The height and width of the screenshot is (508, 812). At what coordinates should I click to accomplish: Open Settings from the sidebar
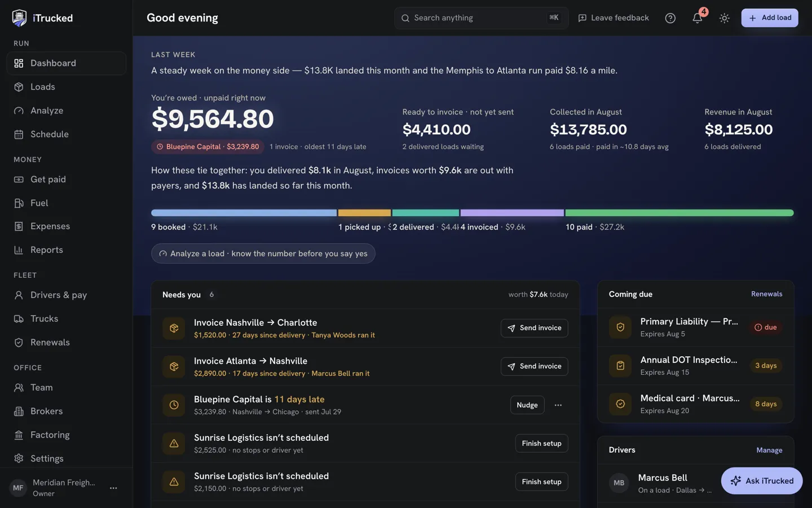[66, 459]
